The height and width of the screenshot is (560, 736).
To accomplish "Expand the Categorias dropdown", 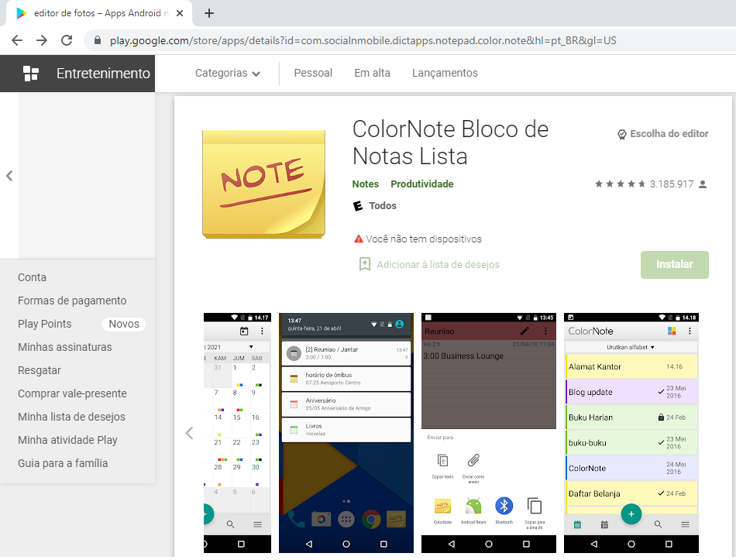I will [x=228, y=74].
